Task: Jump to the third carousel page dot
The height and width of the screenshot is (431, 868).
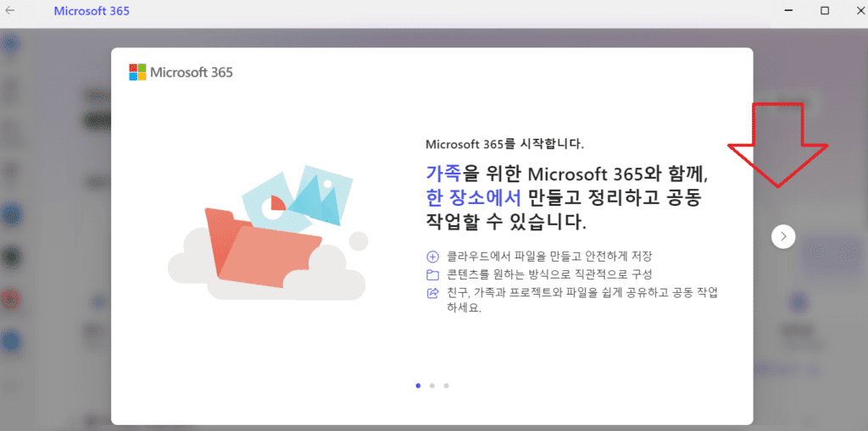Action: [x=446, y=385]
